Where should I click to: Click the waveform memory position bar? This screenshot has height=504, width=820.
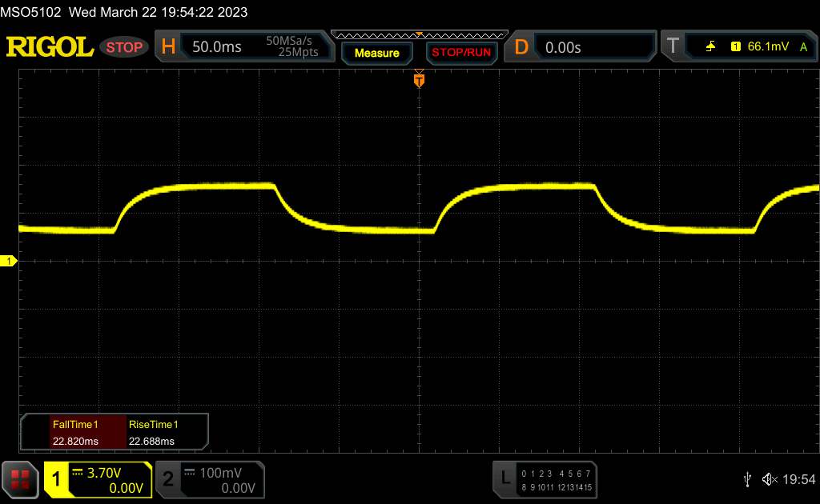tap(420, 35)
